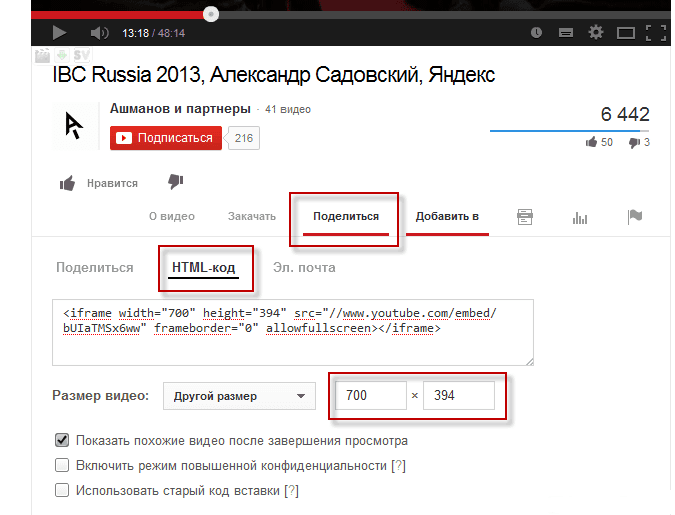Click the width field showing 700
The image size is (675, 515).
click(371, 395)
